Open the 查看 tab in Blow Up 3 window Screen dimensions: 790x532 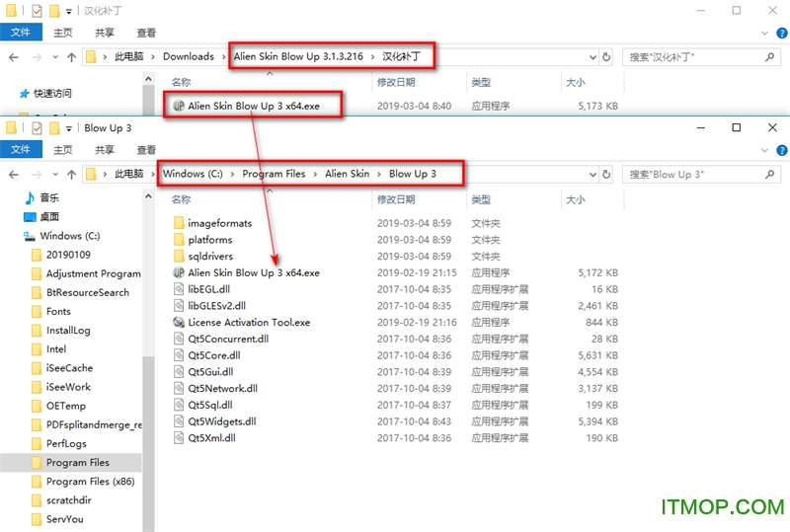coord(146,150)
